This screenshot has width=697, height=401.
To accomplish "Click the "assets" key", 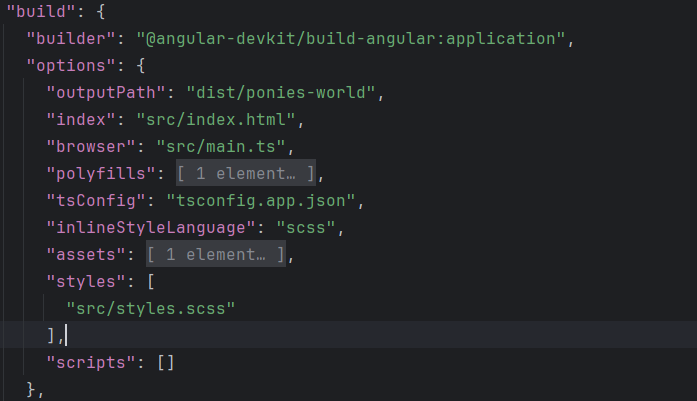I will click(86, 255).
